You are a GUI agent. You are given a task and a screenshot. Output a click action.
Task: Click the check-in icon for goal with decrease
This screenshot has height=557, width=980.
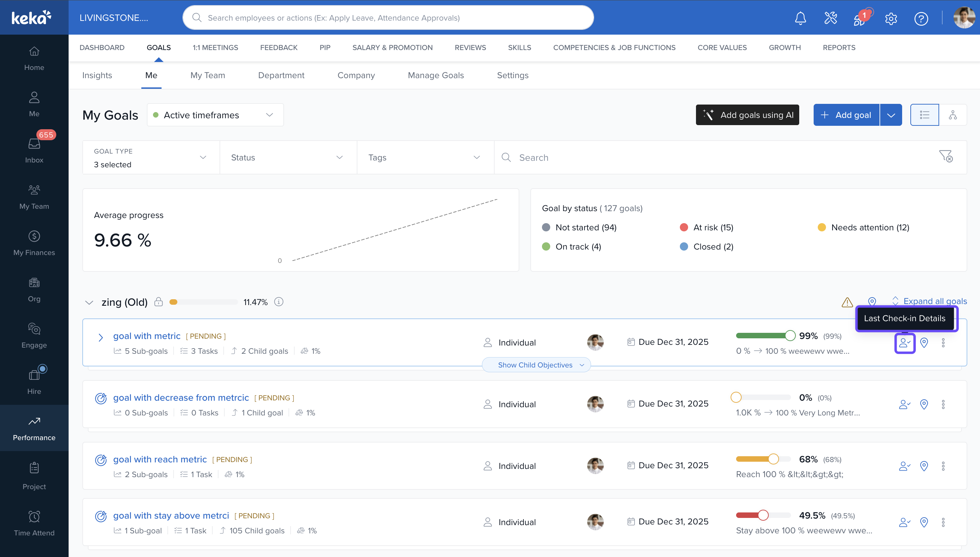click(904, 404)
